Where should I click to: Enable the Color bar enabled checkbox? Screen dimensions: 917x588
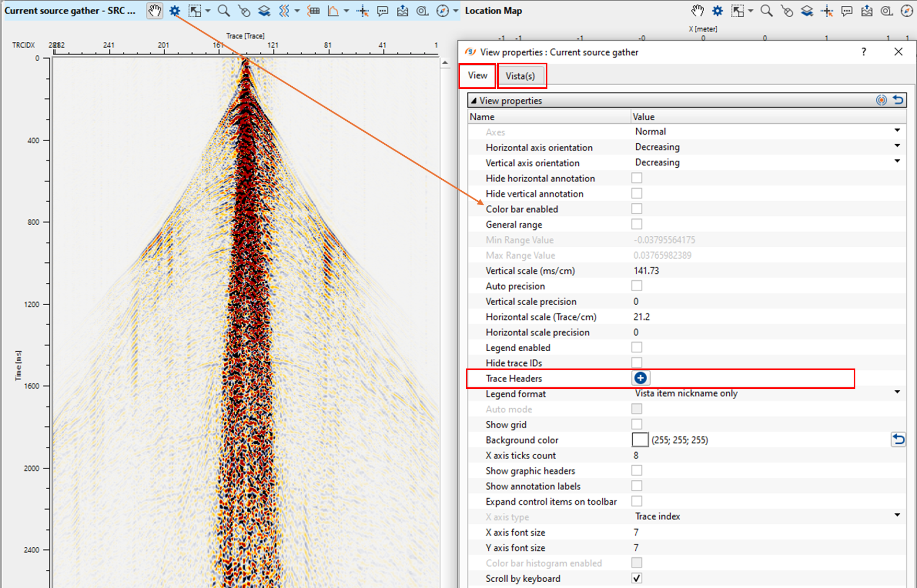[x=636, y=209]
